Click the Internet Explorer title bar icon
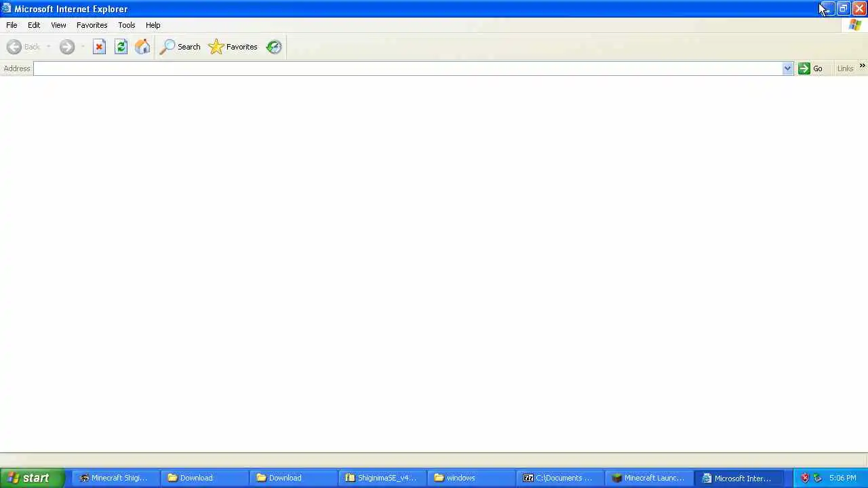The height and width of the screenshot is (488, 868). tap(6, 8)
